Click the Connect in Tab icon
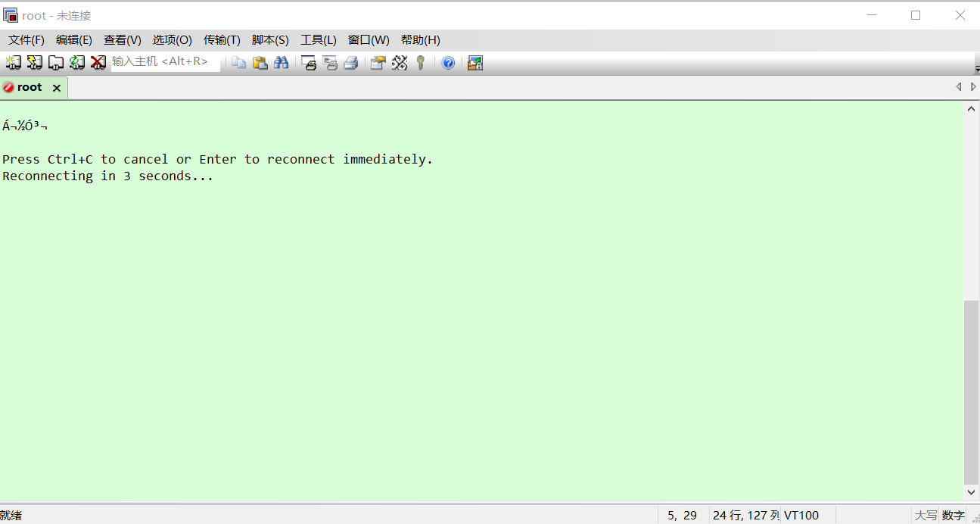Viewport: 980px width, 524px height. (x=56, y=63)
